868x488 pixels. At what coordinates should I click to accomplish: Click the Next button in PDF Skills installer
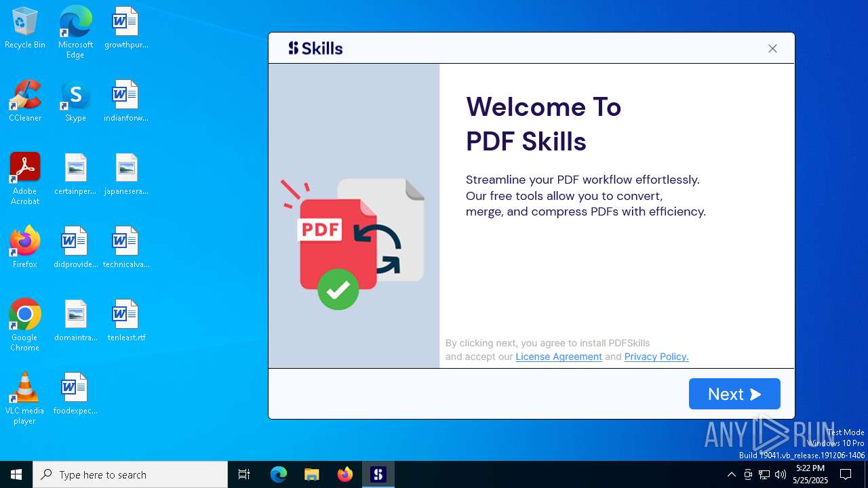click(x=734, y=394)
